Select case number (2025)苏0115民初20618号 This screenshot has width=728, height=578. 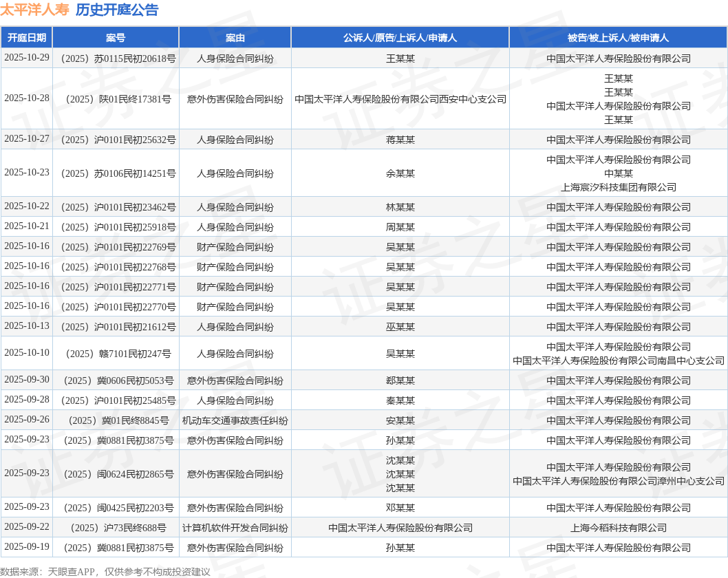click(118, 58)
